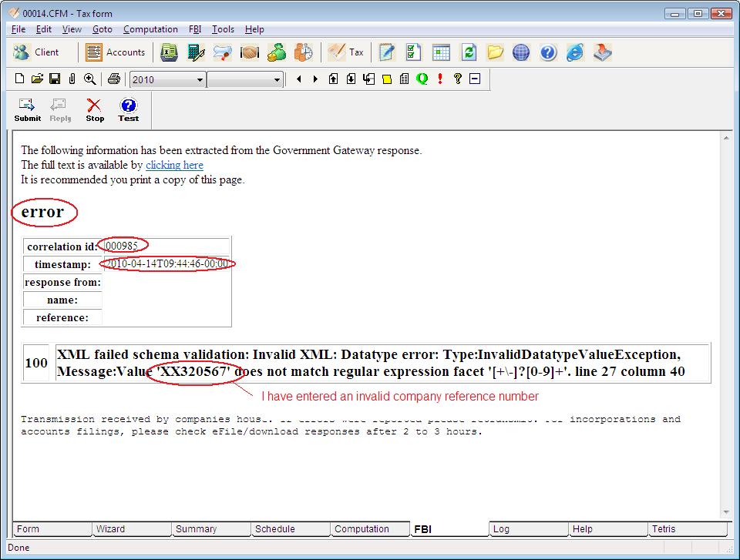Click the yellow question mark icon

[457, 79]
